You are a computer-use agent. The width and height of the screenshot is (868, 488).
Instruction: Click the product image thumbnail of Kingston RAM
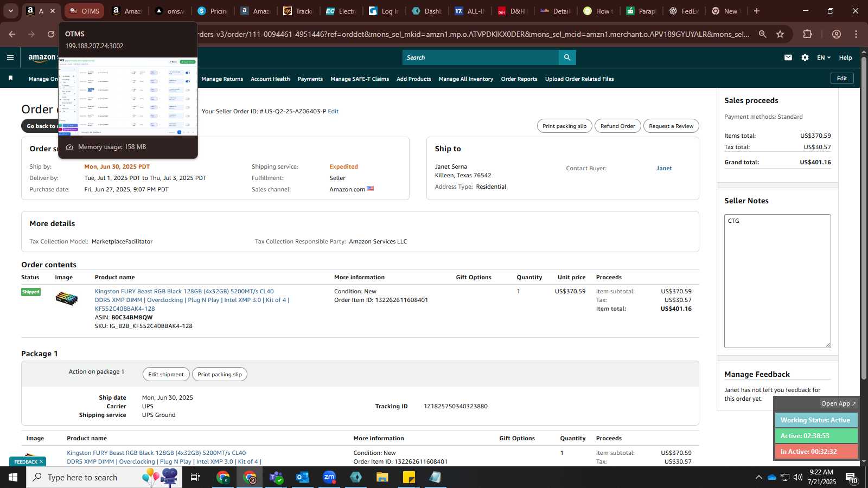tap(67, 298)
